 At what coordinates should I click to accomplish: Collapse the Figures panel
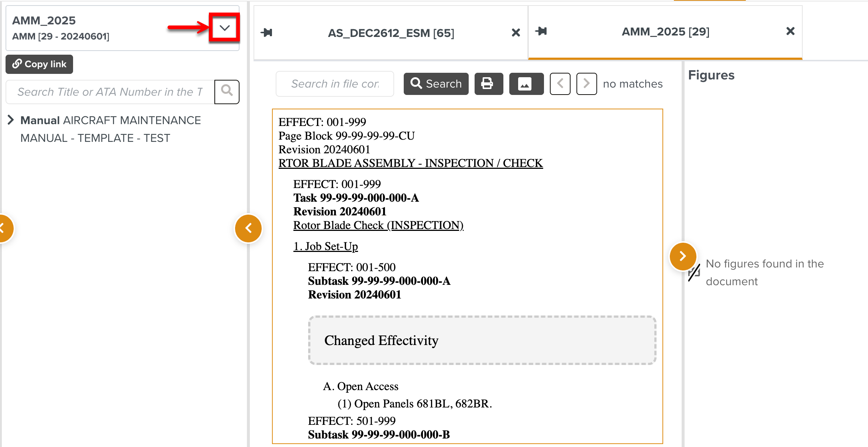683,256
